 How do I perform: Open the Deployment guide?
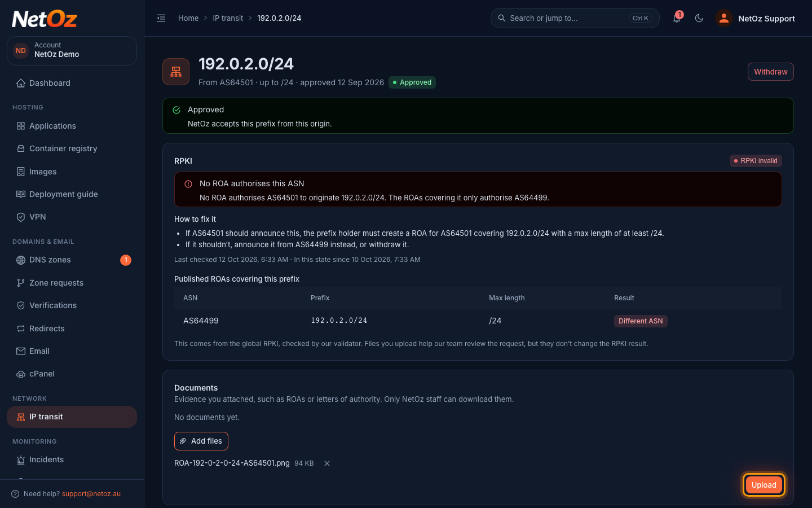click(72, 194)
